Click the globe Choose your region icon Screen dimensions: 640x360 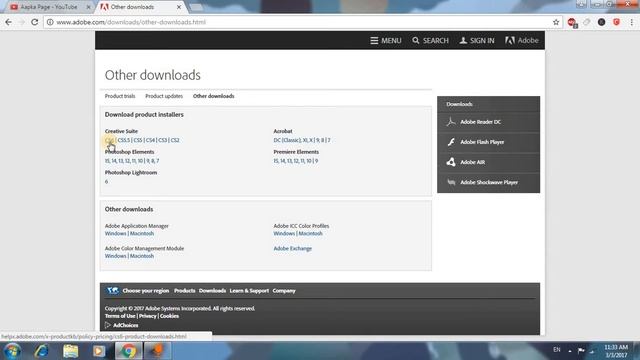pyautogui.click(x=113, y=291)
